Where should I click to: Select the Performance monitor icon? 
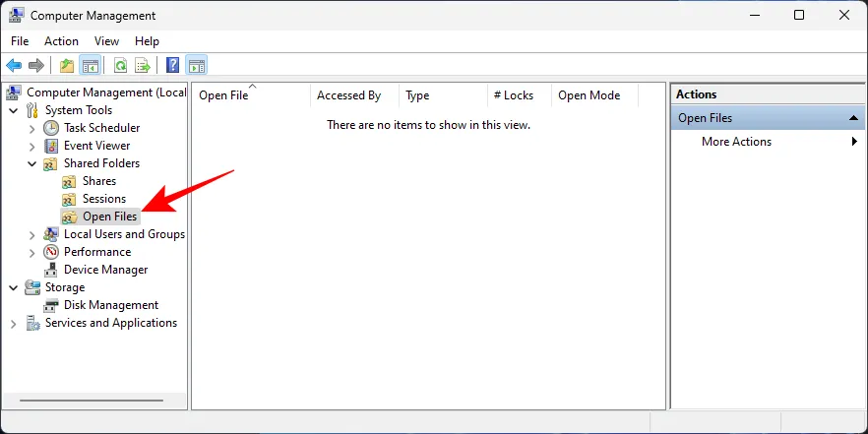tap(51, 252)
